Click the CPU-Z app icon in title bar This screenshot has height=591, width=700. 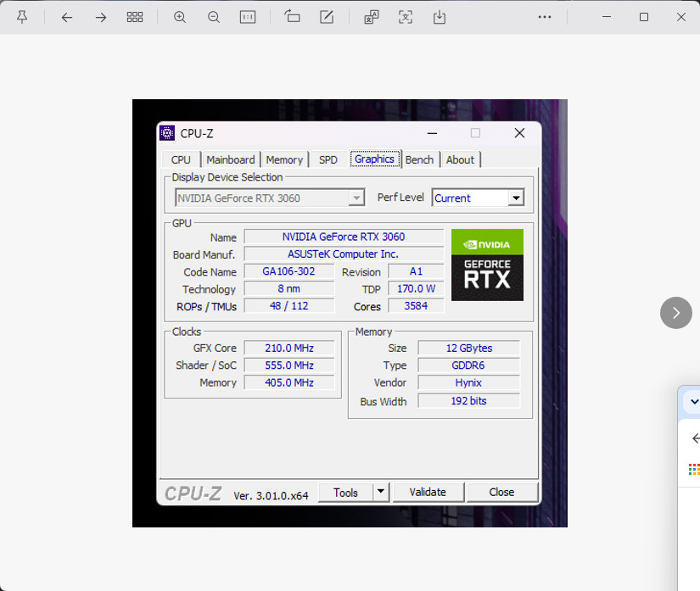(167, 133)
